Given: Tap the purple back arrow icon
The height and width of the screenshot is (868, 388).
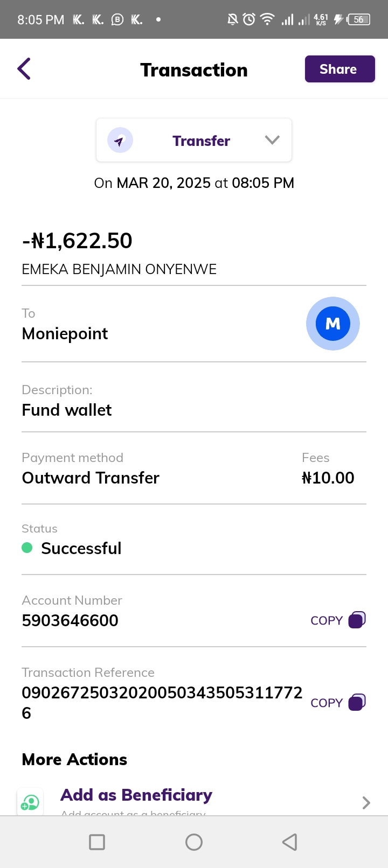Looking at the screenshot, I should click(24, 69).
